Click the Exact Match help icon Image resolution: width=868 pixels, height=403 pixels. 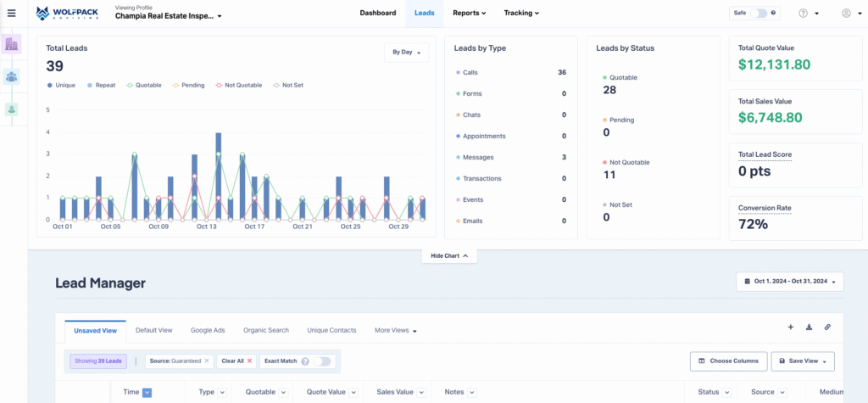click(304, 361)
